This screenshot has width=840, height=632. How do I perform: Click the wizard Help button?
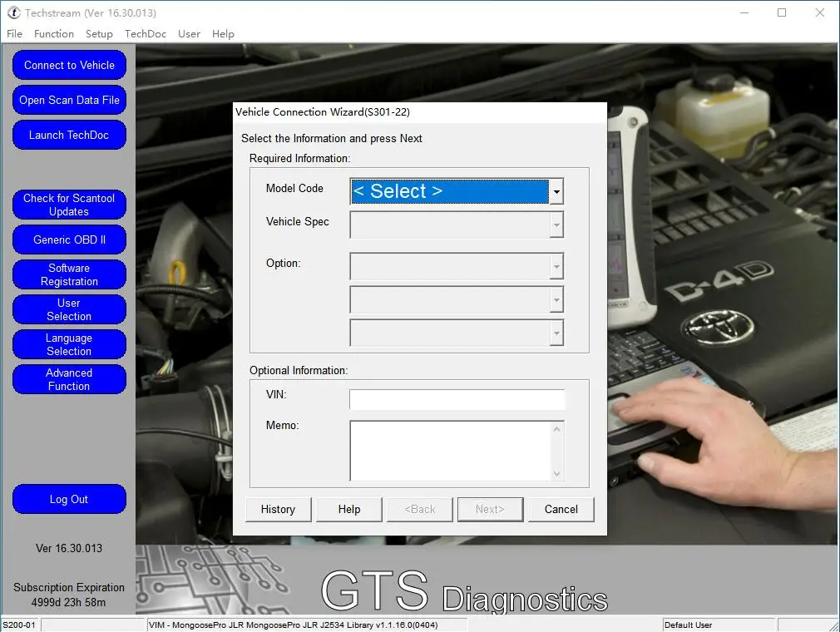[349, 510]
